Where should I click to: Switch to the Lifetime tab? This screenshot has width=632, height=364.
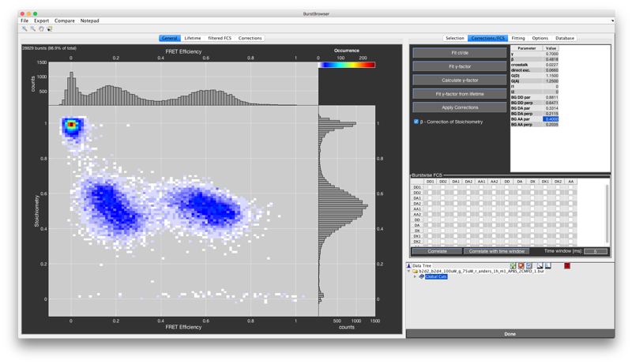click(x=193, y=38)
